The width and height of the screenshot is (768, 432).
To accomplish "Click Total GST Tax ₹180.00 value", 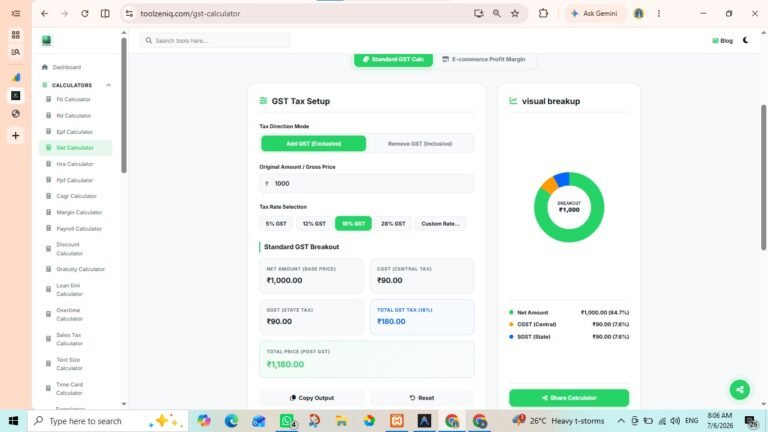I will (x=391, y=321).
